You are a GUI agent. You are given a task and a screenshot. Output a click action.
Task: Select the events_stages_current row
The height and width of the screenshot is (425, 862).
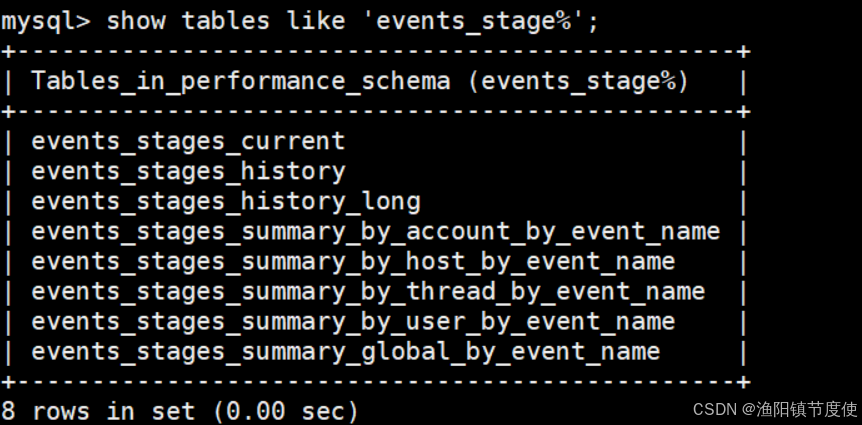pos(375,141)
